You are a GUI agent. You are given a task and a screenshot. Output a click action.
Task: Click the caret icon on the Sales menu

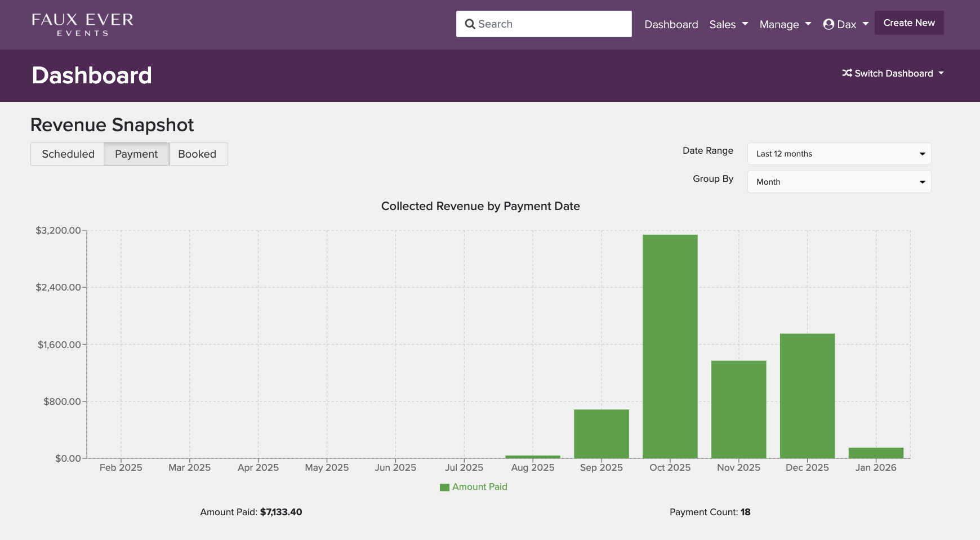[x=745, y=24]
